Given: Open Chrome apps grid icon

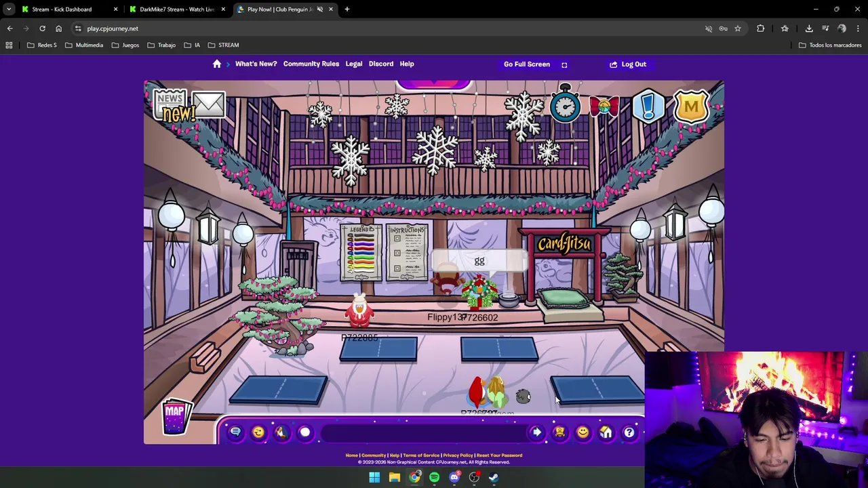Looking at the screenshot, I should [x=9, y=45].
